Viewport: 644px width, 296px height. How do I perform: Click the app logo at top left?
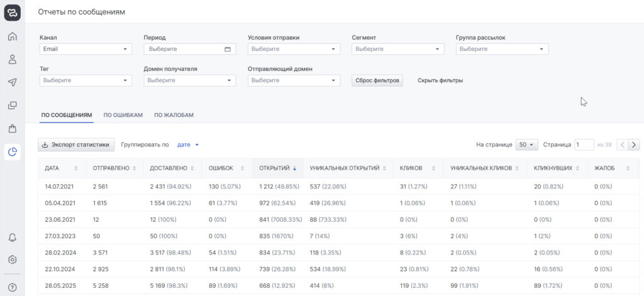(x=12, y=11)
